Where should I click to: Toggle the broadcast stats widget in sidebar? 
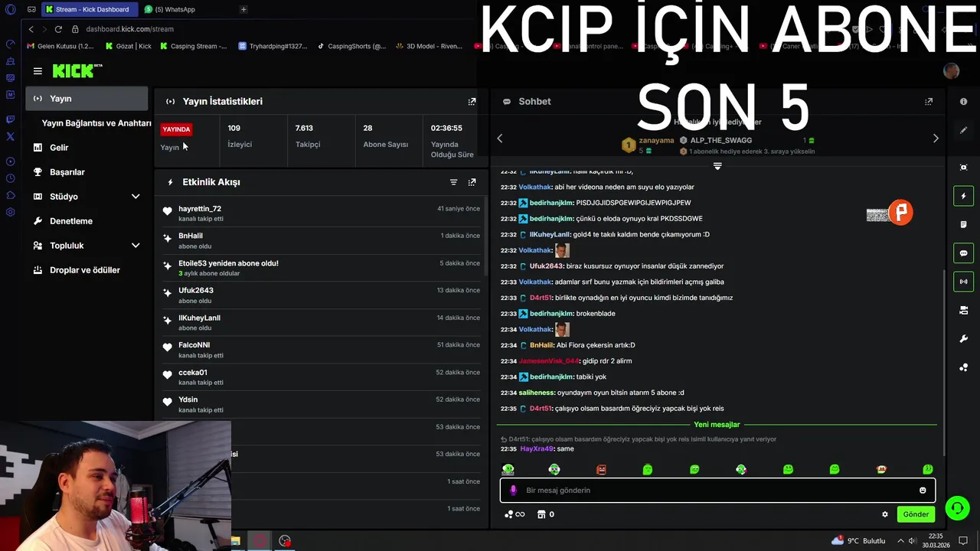coord(963,282)
